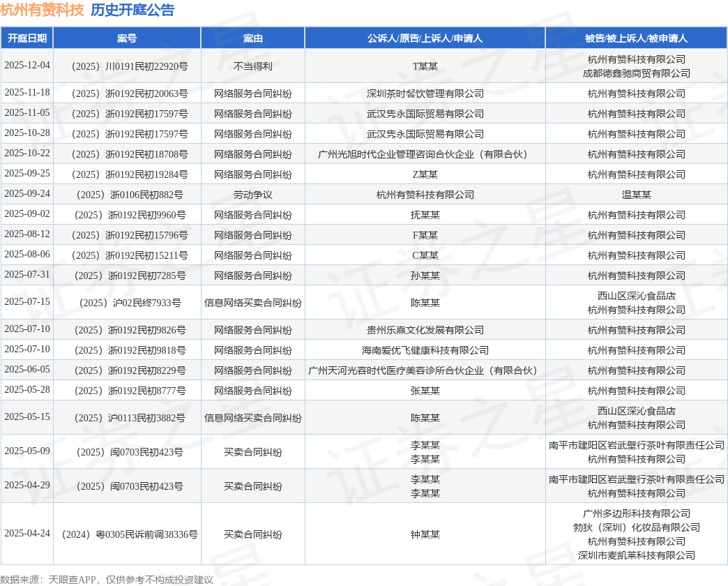Click the 劳动争议 case cause cell
728x586 pixels.
(253, 195)
